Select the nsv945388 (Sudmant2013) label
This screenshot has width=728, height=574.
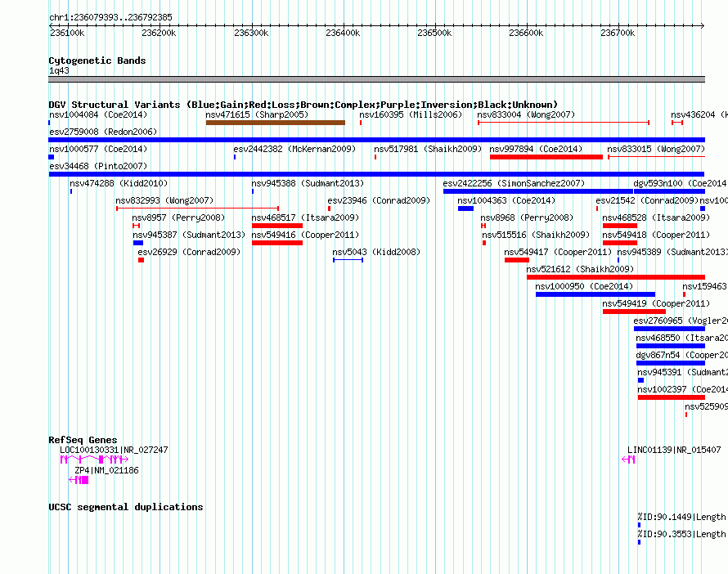[308, 183]
